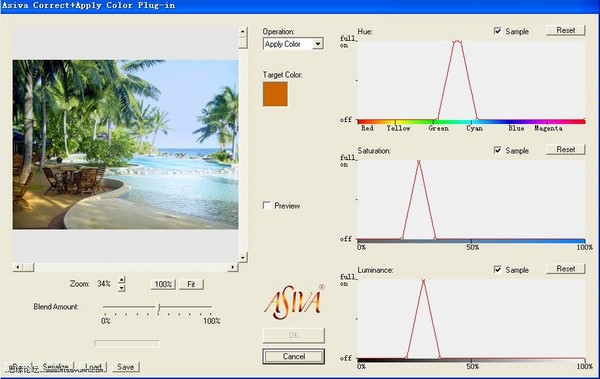Enable the Preview checkbox
This screenshot has height=379, width=600.
[x=267, y=206]
